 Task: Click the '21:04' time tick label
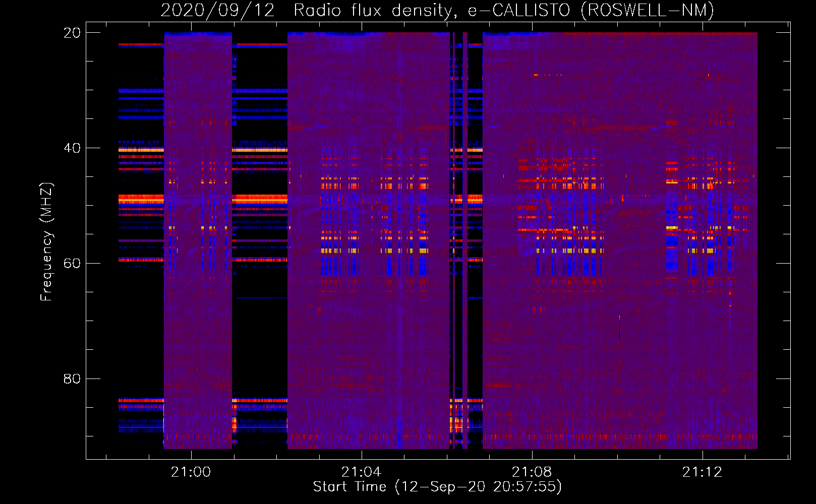click(361, 472)
